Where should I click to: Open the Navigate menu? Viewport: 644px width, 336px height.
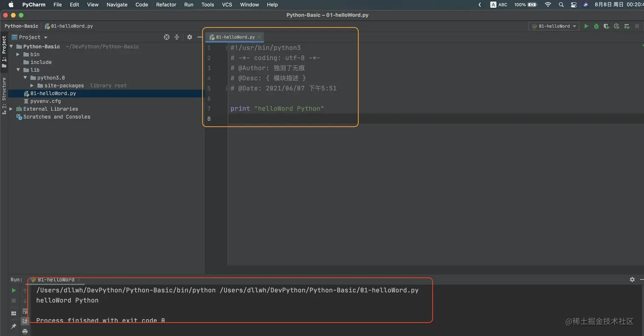point(117,5)
